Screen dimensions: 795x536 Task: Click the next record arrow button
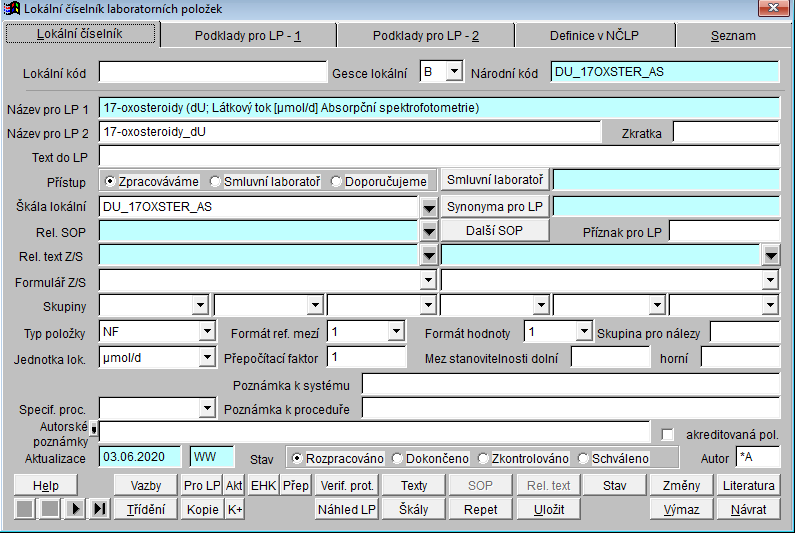coord(75,510)
